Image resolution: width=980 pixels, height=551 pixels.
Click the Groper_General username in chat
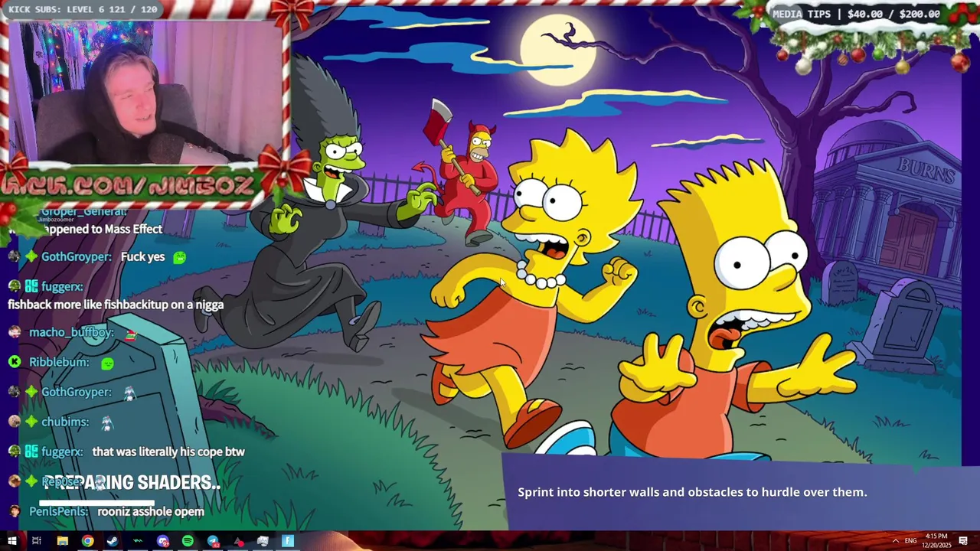(84, 211)
